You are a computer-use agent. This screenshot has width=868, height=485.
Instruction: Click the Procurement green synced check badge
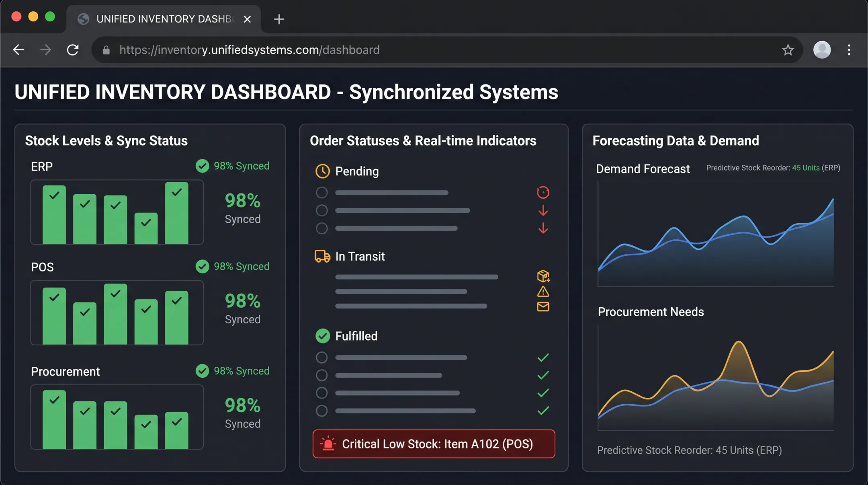(202, 371)
